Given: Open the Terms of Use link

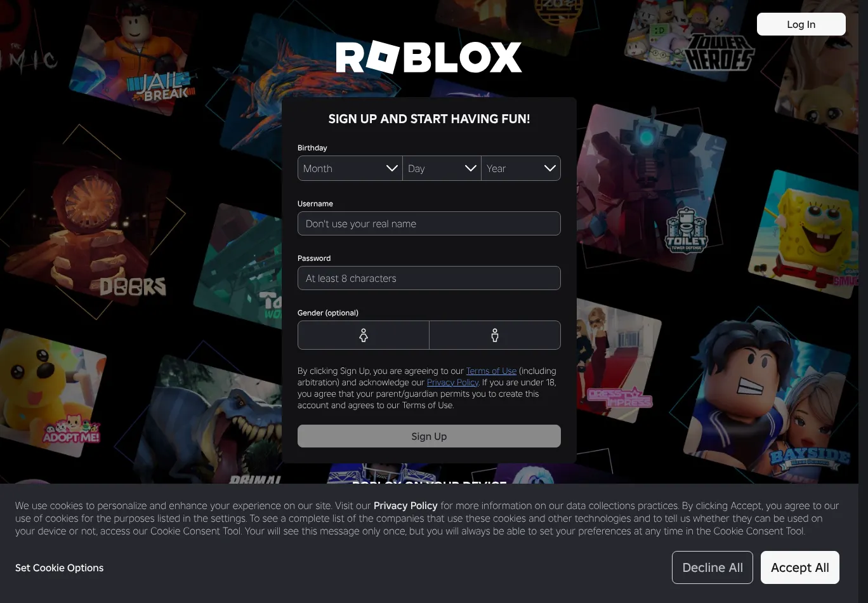Looking at the screenshot, I should (491, 371).
